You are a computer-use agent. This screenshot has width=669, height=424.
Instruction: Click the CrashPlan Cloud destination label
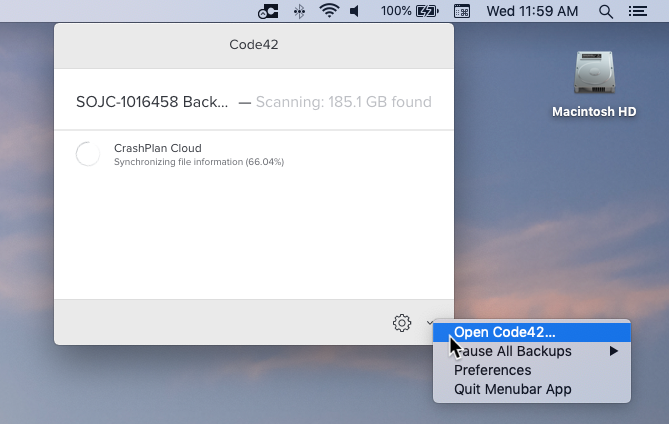[157, 148]
